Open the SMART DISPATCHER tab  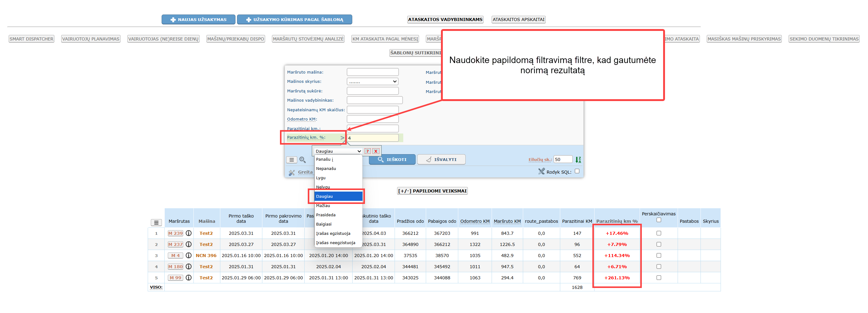(31, 39)
